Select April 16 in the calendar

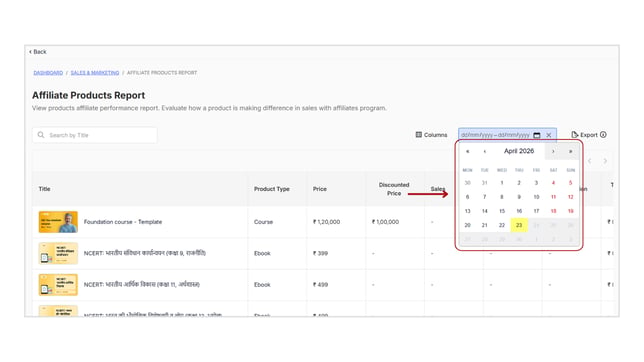[519, 211]
